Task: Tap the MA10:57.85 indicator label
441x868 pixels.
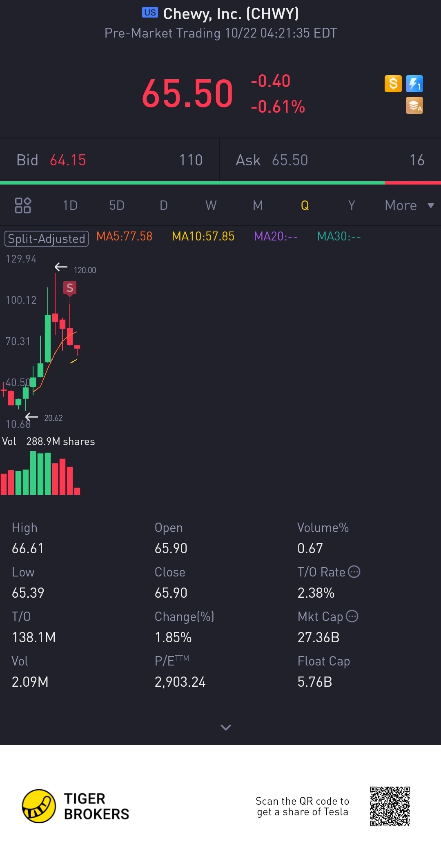Action: coord(203,236)
